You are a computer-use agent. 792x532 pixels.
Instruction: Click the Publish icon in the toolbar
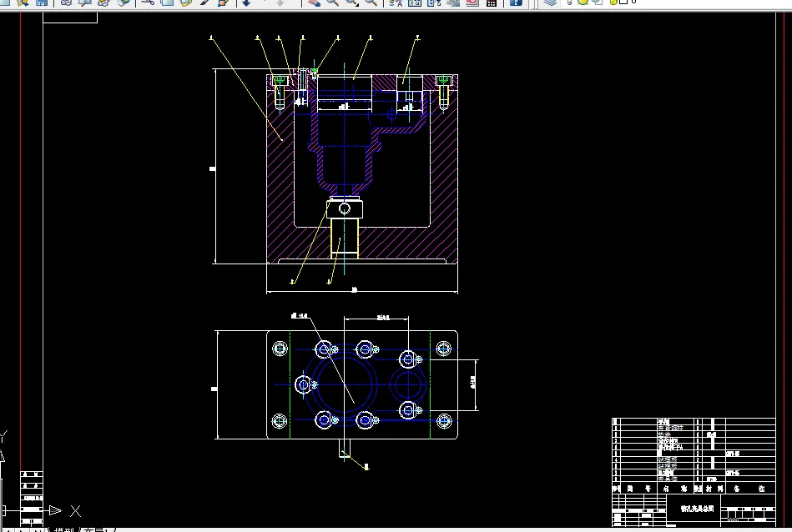[103, 2]
